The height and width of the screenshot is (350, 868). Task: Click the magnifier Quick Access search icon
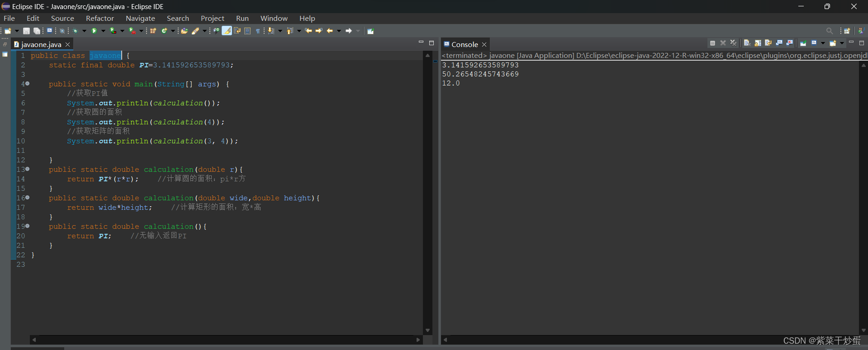[829, 31]
